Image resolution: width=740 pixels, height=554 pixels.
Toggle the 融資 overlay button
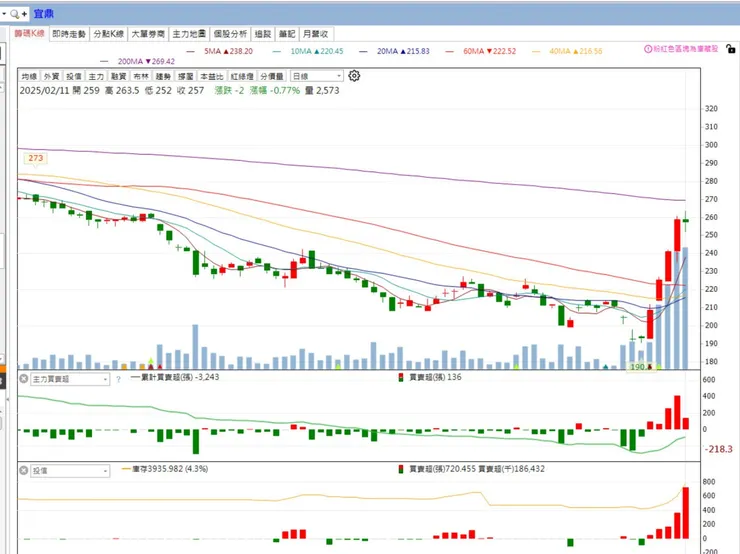118,76
